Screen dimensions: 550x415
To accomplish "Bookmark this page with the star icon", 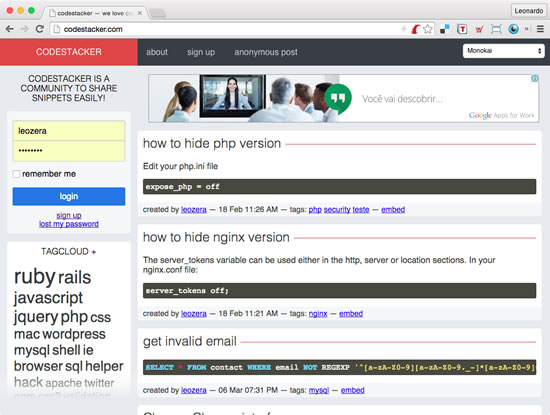I will click(428, 29).
